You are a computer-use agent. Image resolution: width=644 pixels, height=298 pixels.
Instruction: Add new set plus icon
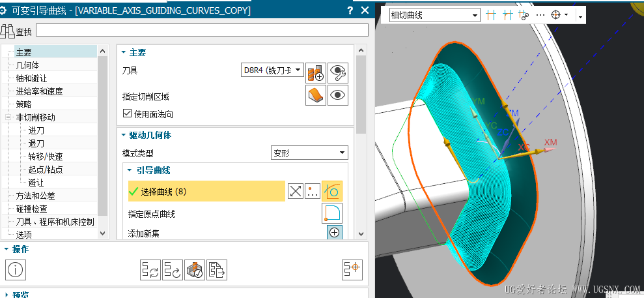click(335, 233)
